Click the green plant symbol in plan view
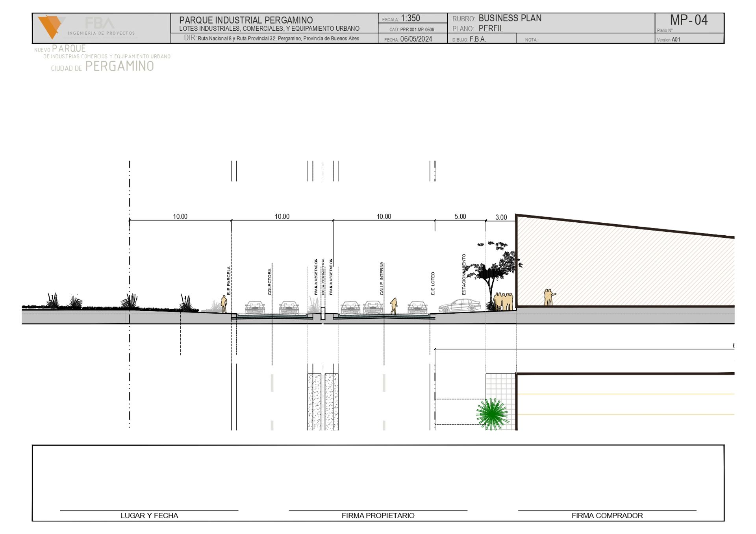The width and height of the screenshot is (756, 534). coord(492,414)
